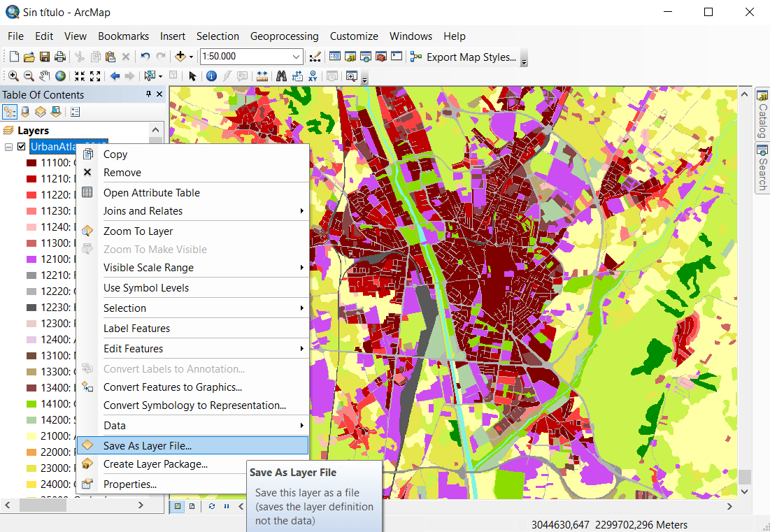Go back to previous extent

pos(115,76)
